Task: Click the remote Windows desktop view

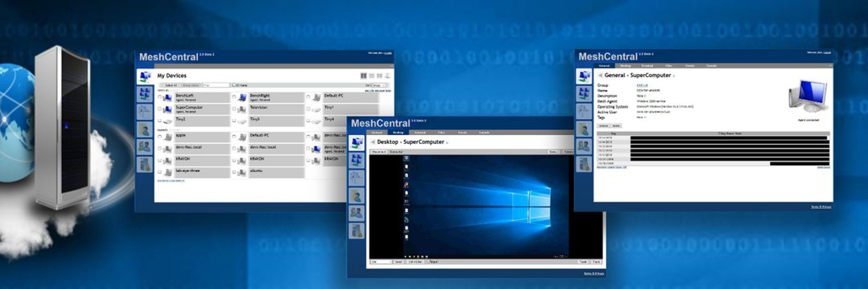Action: point(486,207)
